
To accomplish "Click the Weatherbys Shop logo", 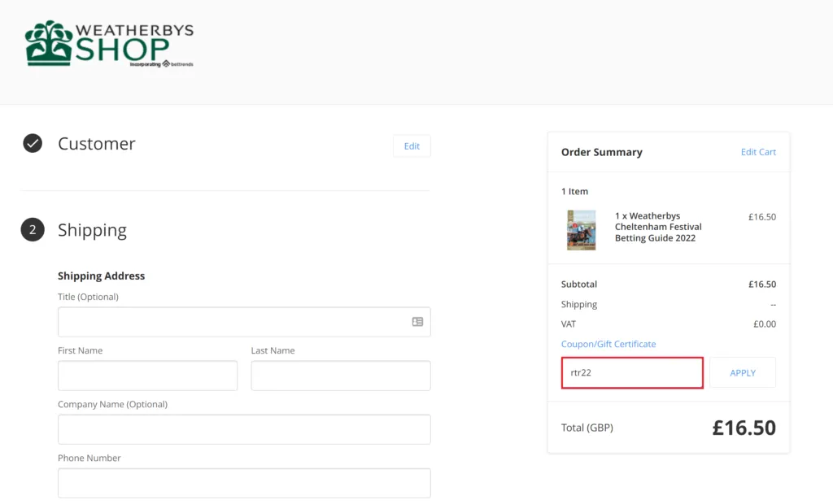I will (x=110, y=44).
